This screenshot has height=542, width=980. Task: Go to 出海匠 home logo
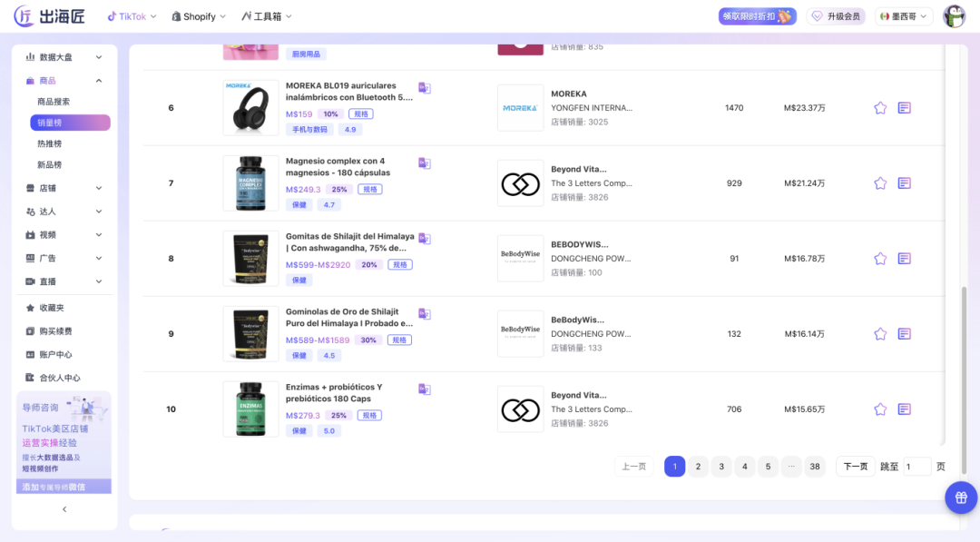tap(49, 16)
